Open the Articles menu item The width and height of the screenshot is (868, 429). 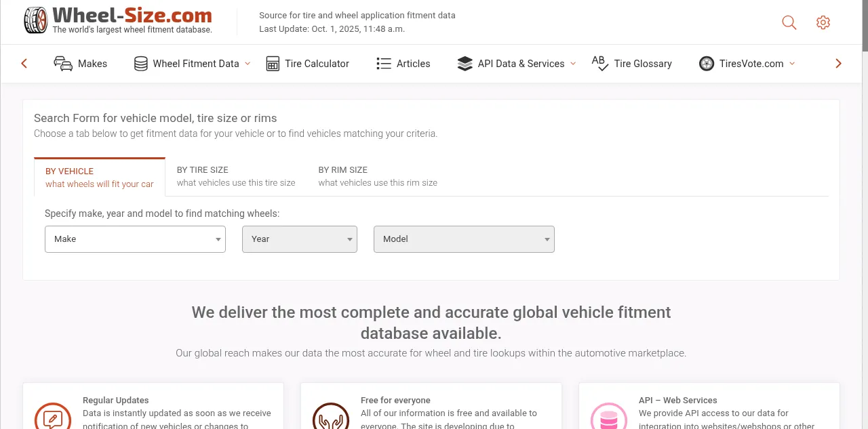(403, 64)
